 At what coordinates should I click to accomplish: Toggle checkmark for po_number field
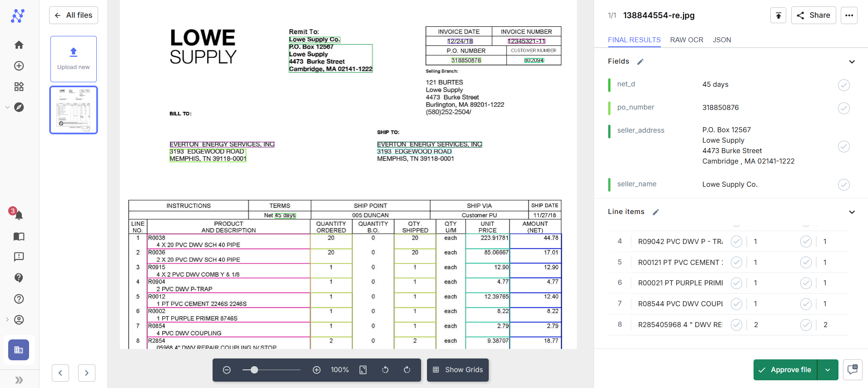pyautogui.click(x=843, y=108)
